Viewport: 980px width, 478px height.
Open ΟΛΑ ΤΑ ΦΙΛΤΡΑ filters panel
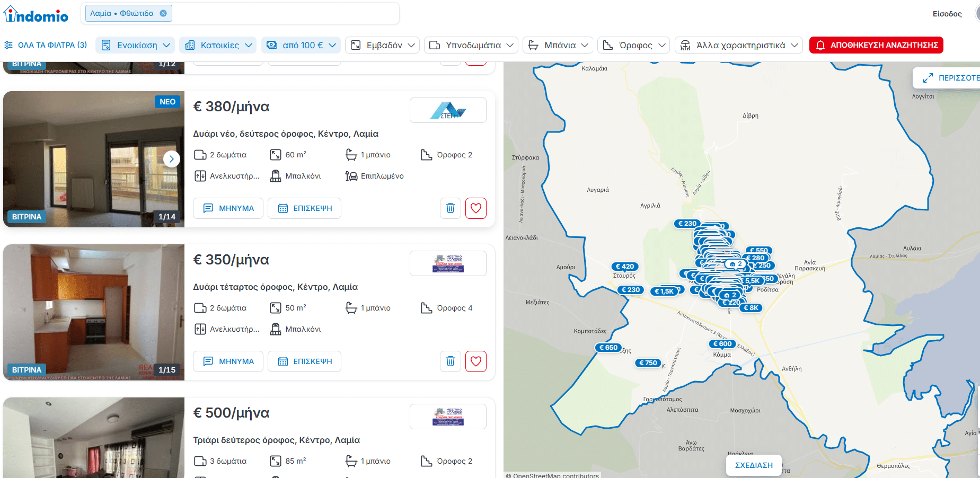coord(46,45)
